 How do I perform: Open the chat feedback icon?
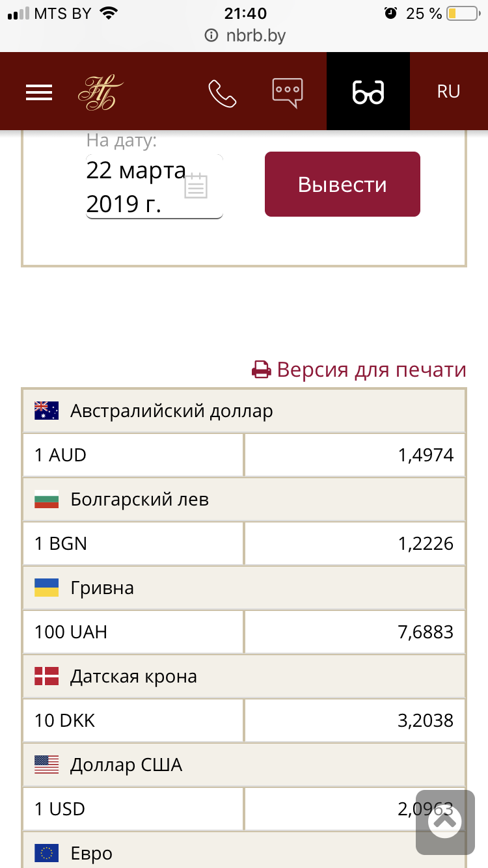pyautogui.click(x=287, y=92)
